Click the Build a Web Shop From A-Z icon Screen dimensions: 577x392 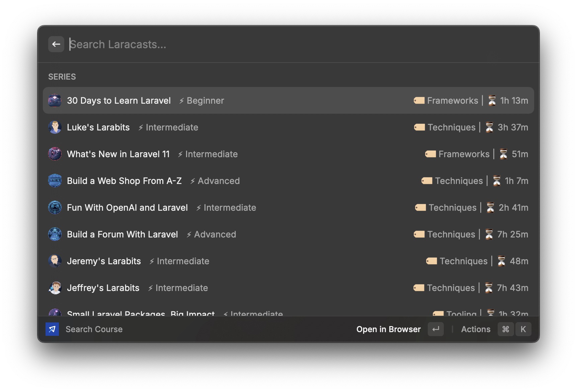click(x=55, y=181)
